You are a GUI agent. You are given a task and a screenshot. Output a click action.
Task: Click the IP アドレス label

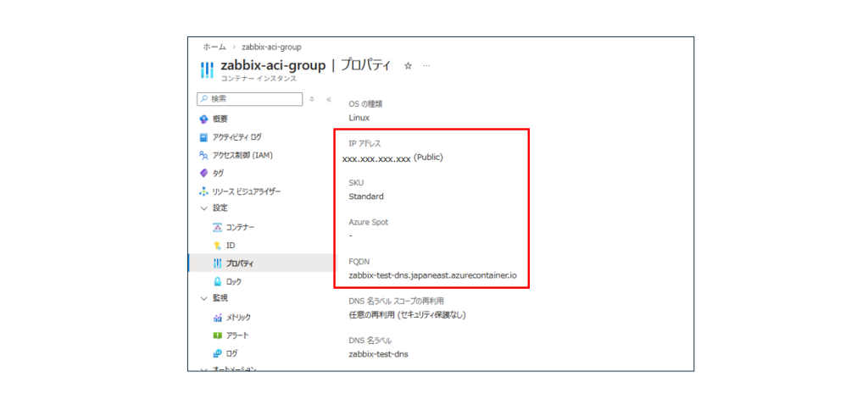364,143
